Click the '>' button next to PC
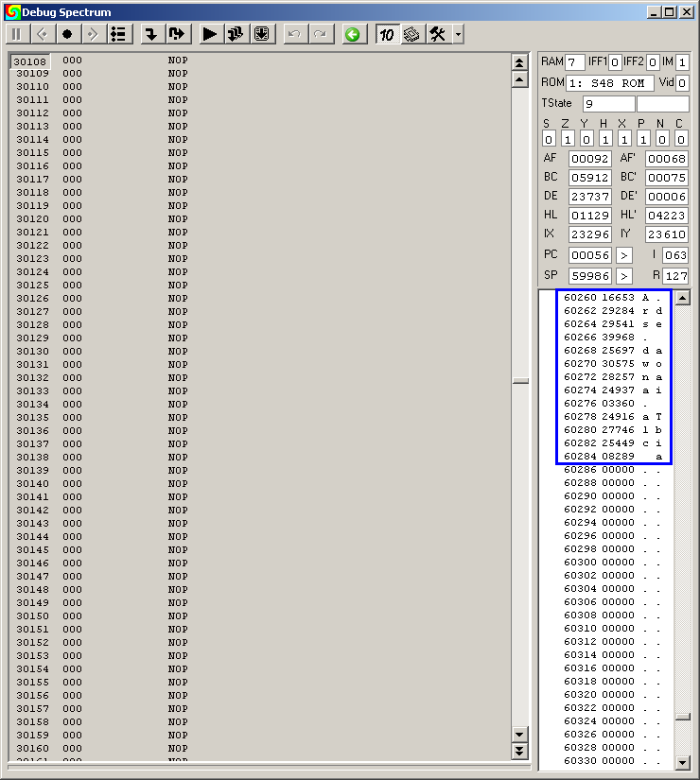The width and height of the screenshot is (700, 780). [624, 255]
